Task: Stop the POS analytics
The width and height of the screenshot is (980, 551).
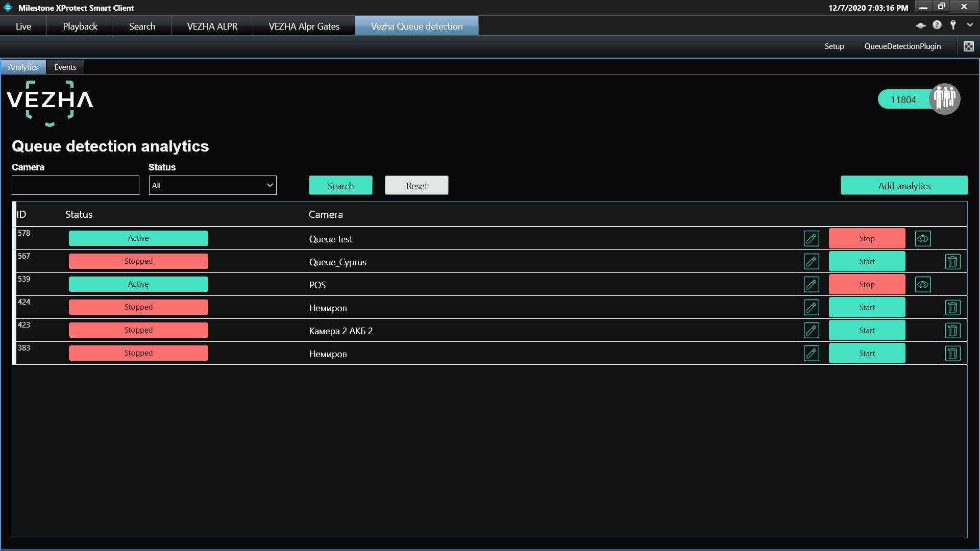Action: (867, 285)
